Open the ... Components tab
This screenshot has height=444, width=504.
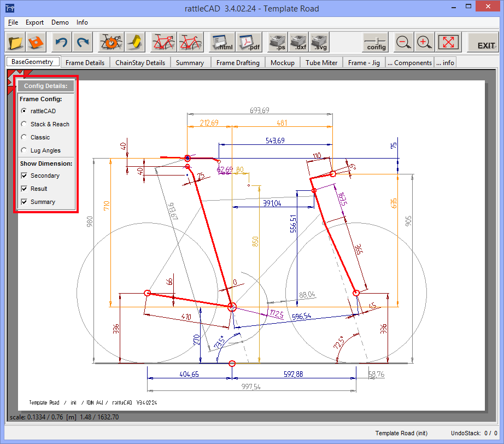pos(409,63)
